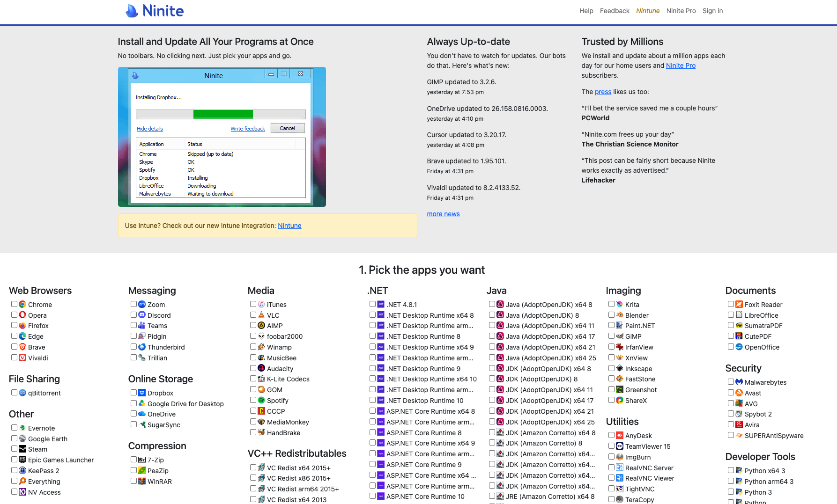The height and width of the screenshot is (504, 837).
Task: Click the Foxit Reader icon
Action: tap(739, 304)
